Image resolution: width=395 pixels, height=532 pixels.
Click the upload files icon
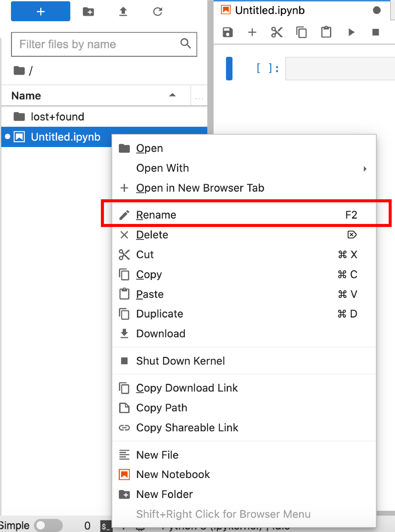click(123, 12)
